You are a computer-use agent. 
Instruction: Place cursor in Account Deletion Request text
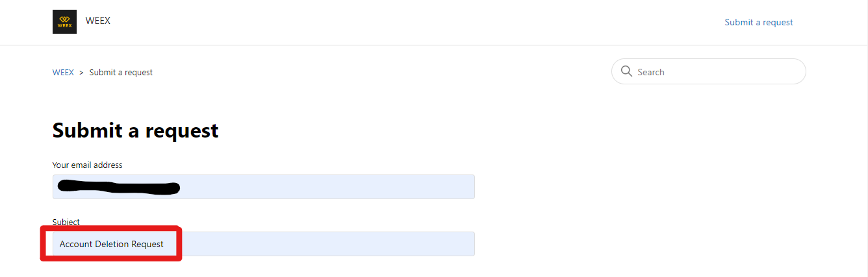point(112,244)
